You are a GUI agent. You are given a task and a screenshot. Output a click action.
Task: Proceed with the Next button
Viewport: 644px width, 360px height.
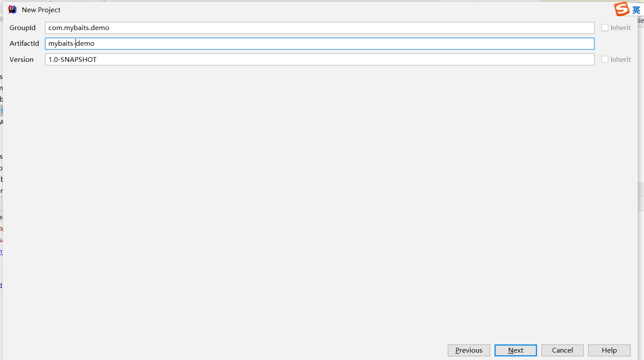[516, 350]
